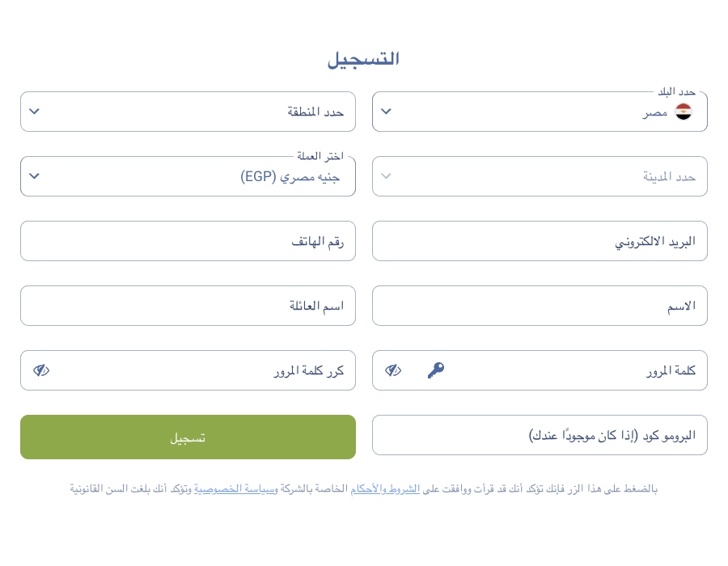
Task: Click the التسجيل page heading
Action: (x=363, y=57)
